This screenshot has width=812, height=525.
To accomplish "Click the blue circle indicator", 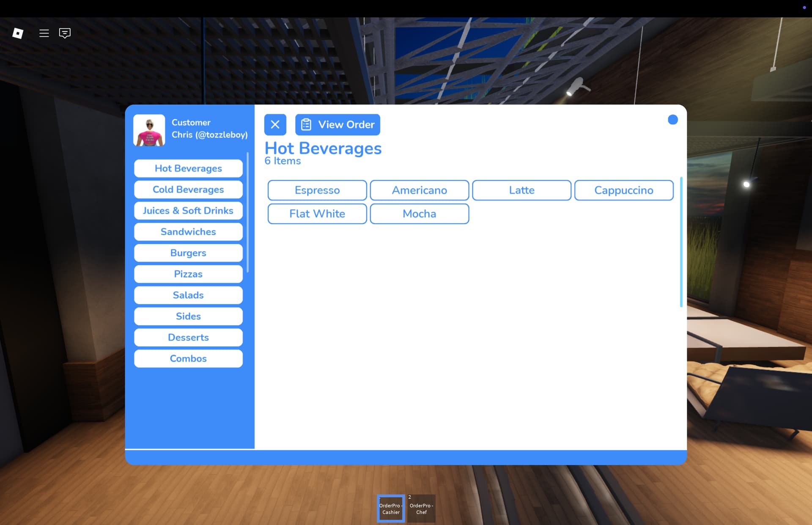I will [672, 120].
